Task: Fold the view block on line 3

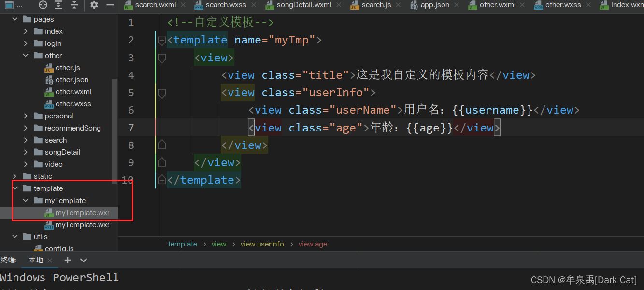Action: (x=162, y=58)
